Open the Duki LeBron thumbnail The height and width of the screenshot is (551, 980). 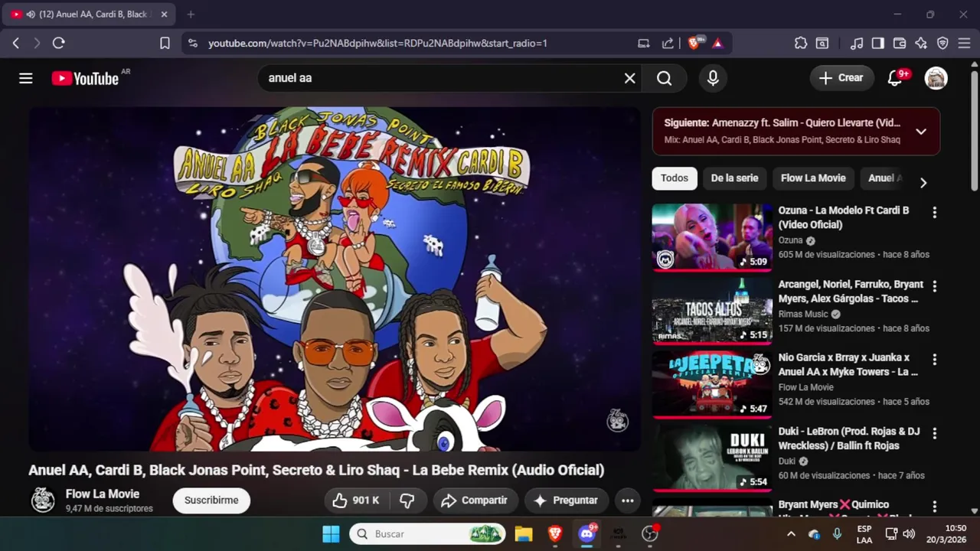coord(712,457)
